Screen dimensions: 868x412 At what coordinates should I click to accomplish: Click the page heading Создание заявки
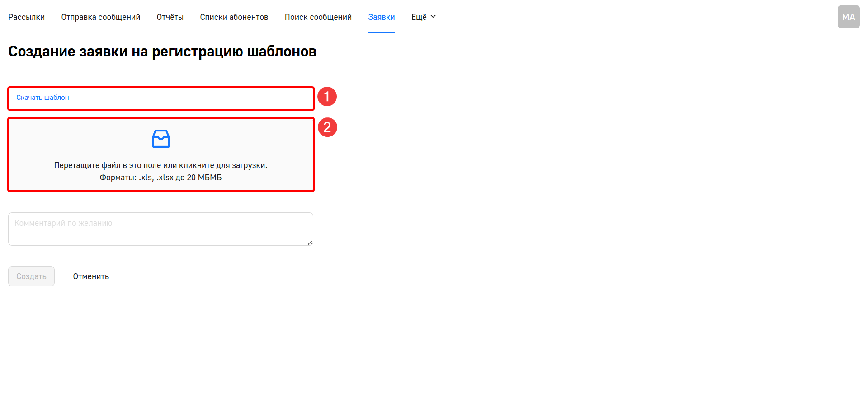162,51
